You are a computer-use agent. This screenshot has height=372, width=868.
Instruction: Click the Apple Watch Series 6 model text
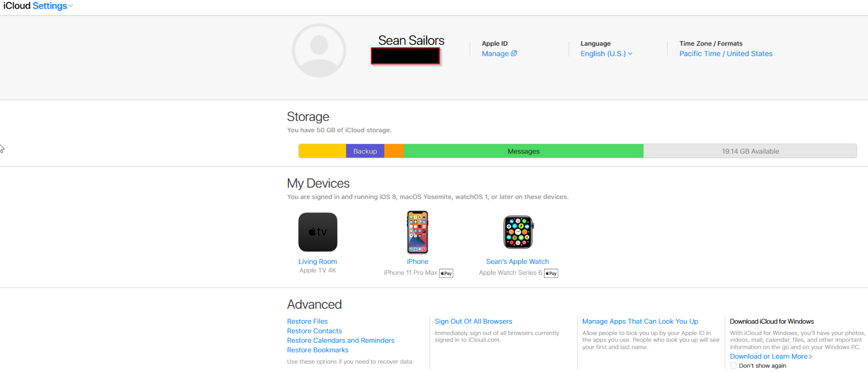tap(510, 273)
